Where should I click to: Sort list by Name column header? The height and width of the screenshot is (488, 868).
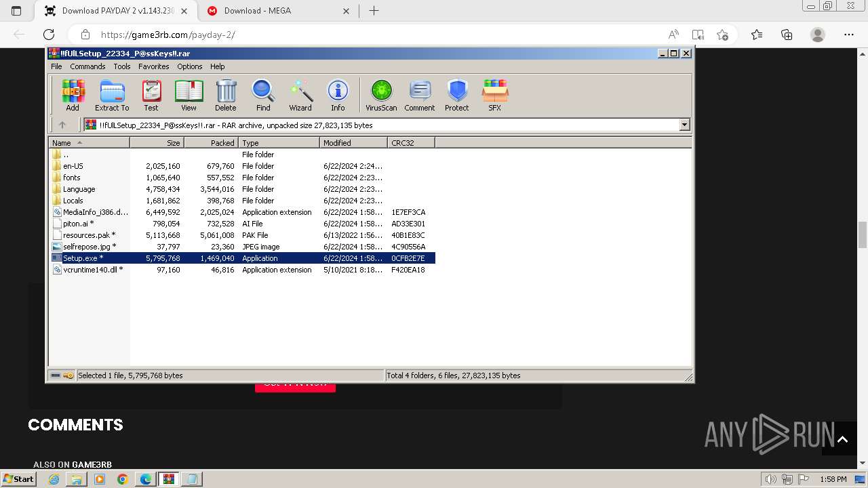coord(89,143)
